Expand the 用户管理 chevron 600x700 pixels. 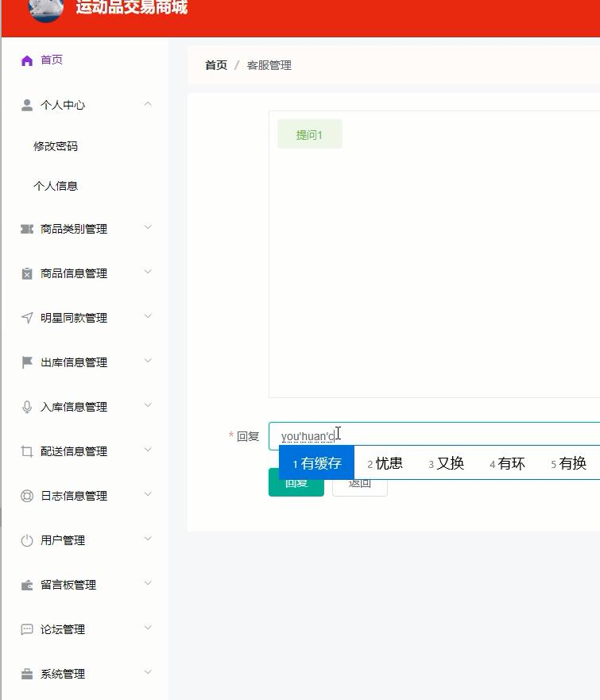click(x=148, y=539)
